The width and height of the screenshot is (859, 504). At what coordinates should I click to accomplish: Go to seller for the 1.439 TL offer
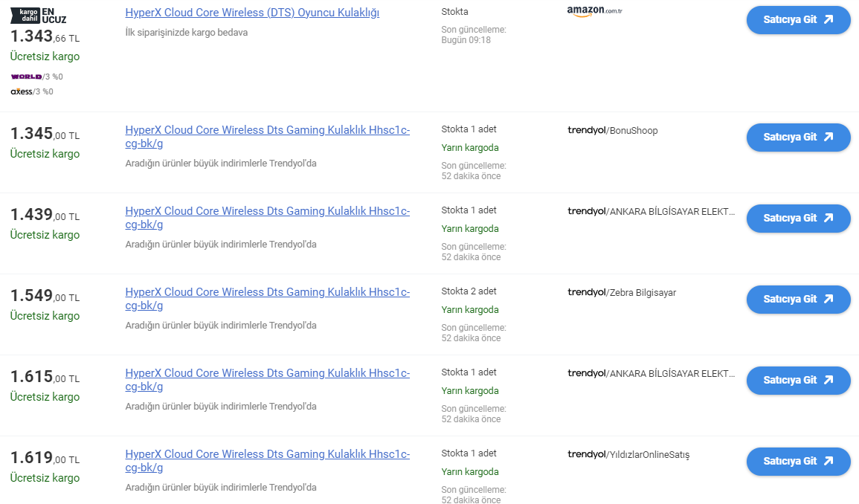click(798, 219)
